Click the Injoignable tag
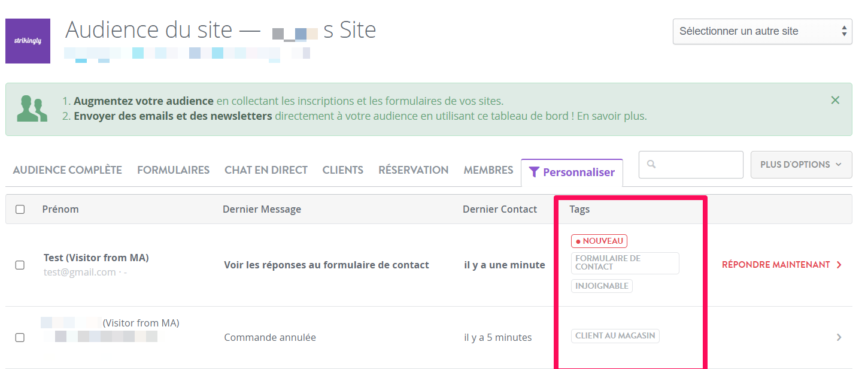The width and height of the screenshot is (868, 369). coord(602,286)
